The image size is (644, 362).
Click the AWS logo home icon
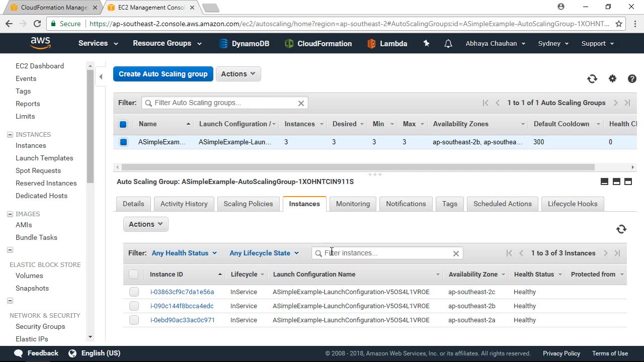coord(40,43)
